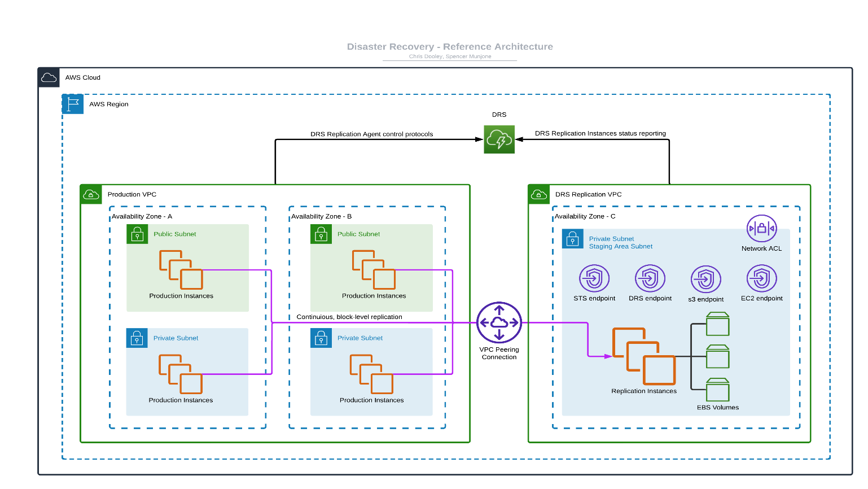
Task: Select 'Public Subnet' label in Zone A
Action: click(x=175, y=234)
